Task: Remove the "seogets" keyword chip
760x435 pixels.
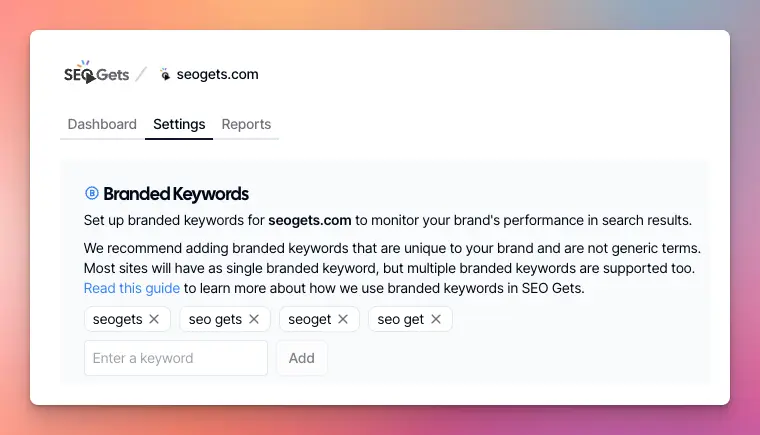Action: pyautogui.click(x=154, y=319)
